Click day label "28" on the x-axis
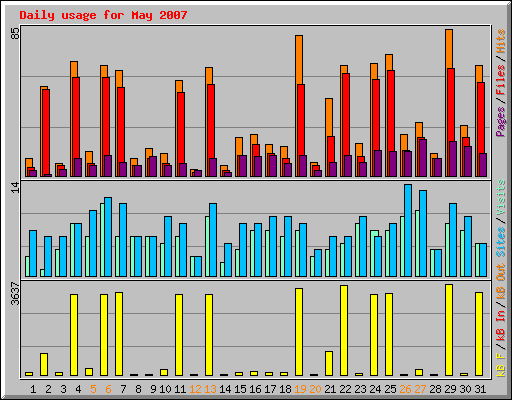Screen dimensions: 512x400 435,389
